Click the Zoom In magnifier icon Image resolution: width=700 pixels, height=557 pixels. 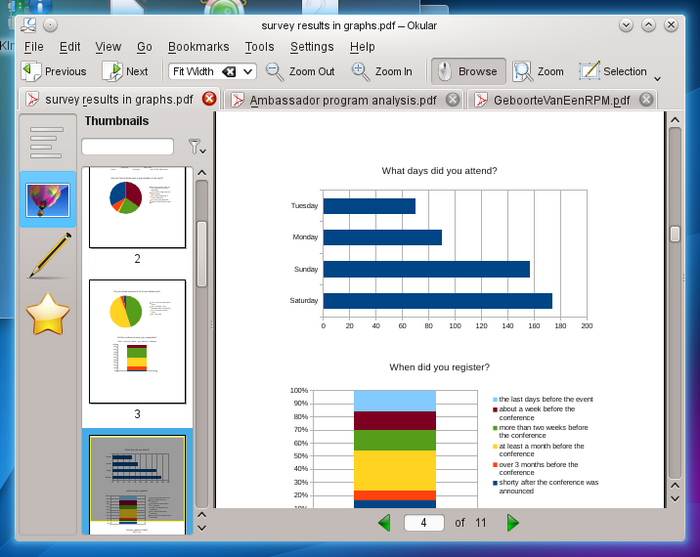(361, 72)
